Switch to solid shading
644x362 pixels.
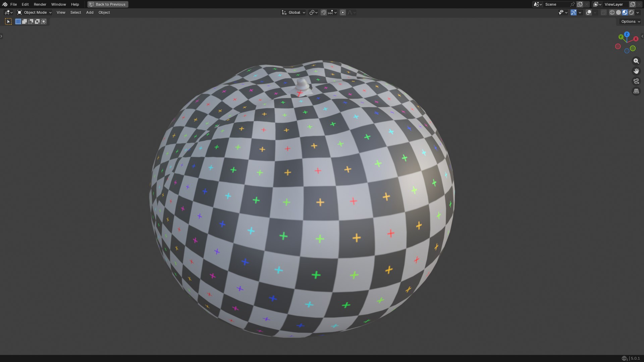pyautogui.click(x=619, y=12)
